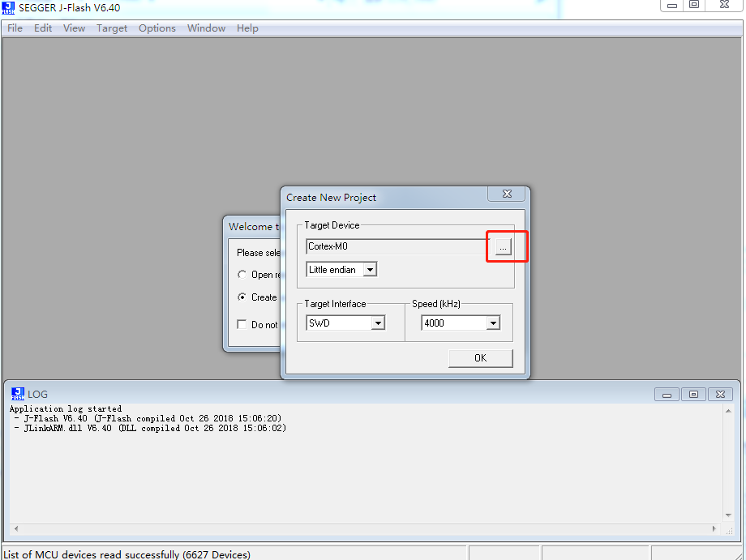
Task: Click the J-Flash icon in LOG window title
Action: tap(18, 394)
